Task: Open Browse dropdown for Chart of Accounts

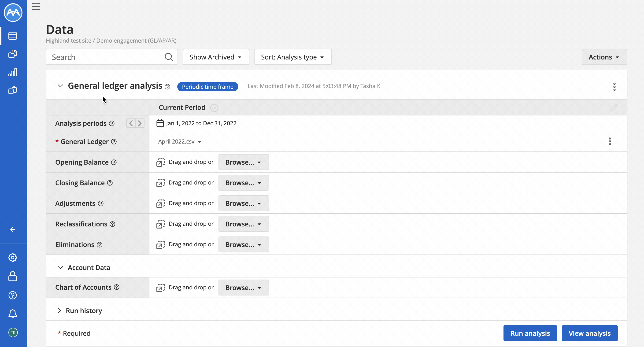Action: coord(244,288)
